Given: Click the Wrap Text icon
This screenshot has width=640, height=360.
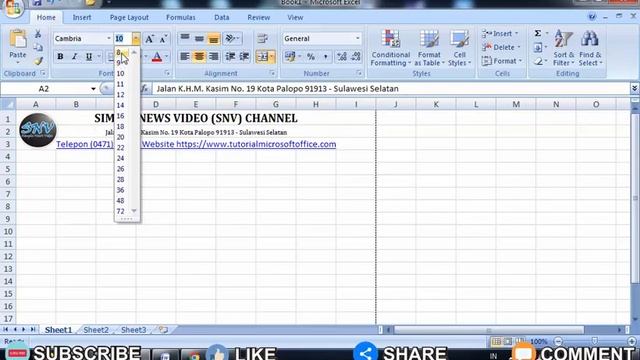Looking at the screenshot, I should (262, 39).
